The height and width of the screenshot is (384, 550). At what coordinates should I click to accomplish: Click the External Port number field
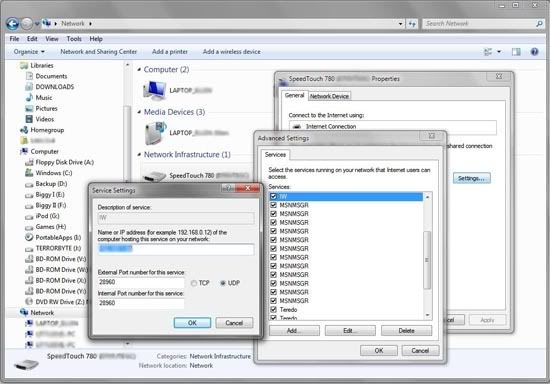click(141, 282)
